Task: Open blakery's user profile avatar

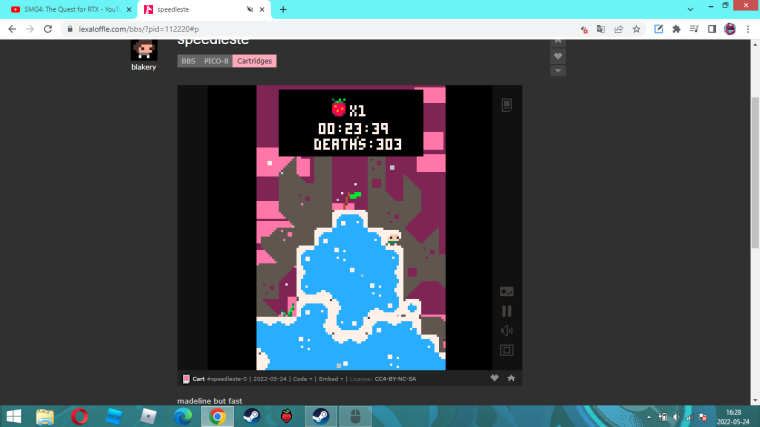Action: 144,49
